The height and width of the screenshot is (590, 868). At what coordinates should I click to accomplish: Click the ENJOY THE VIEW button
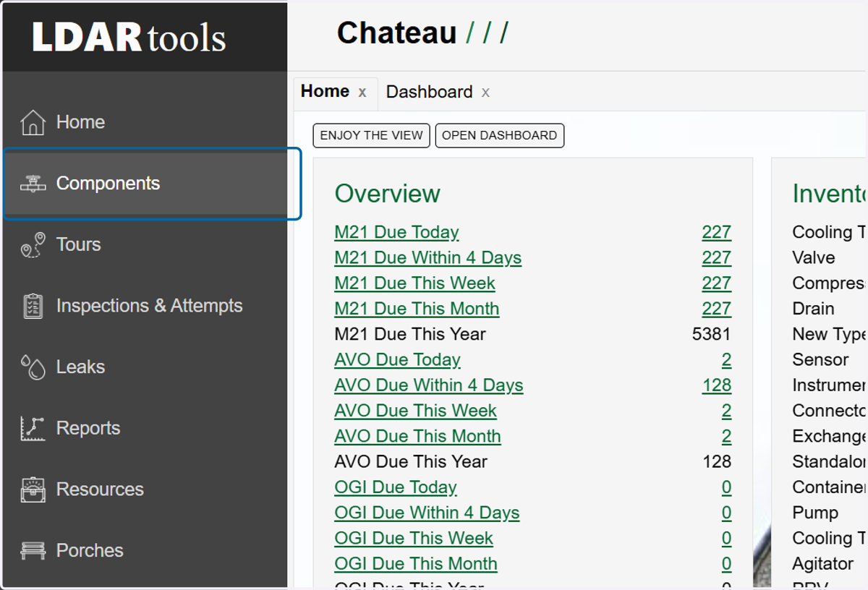371,135
